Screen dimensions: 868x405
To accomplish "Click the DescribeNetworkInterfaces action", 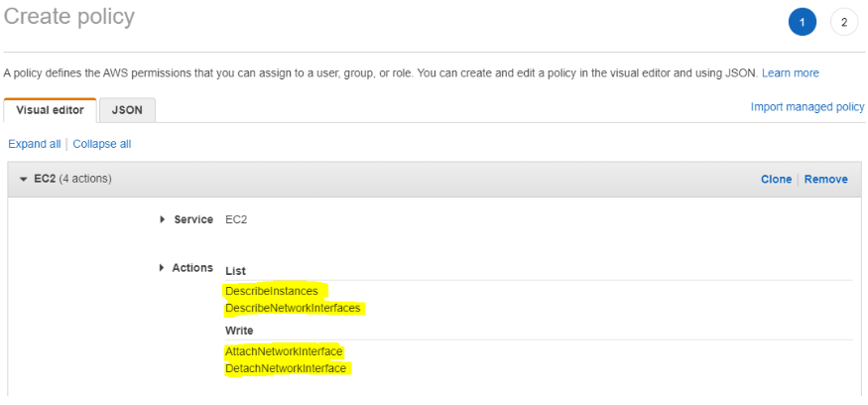I will click(293, 308).
